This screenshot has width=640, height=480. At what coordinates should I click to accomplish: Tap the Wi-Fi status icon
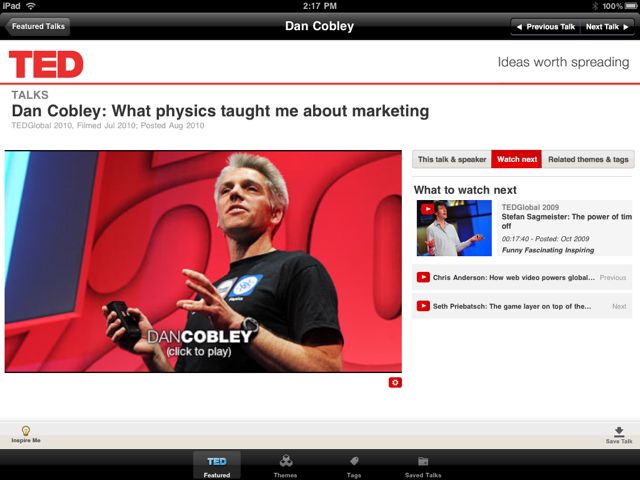coord(31,6)
